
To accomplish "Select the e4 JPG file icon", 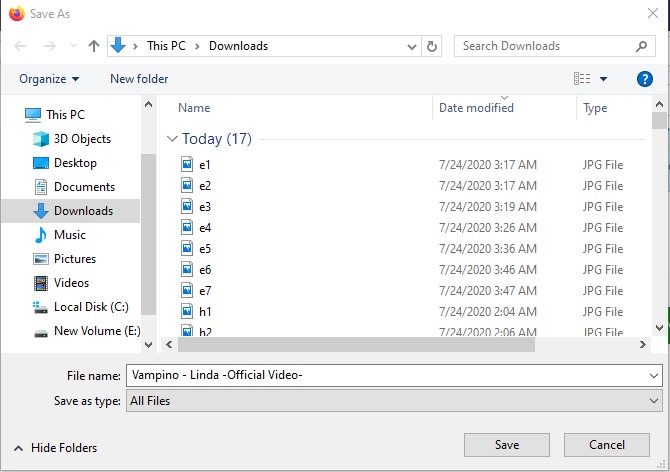I will pyautogui.click(x=187, y=227).
